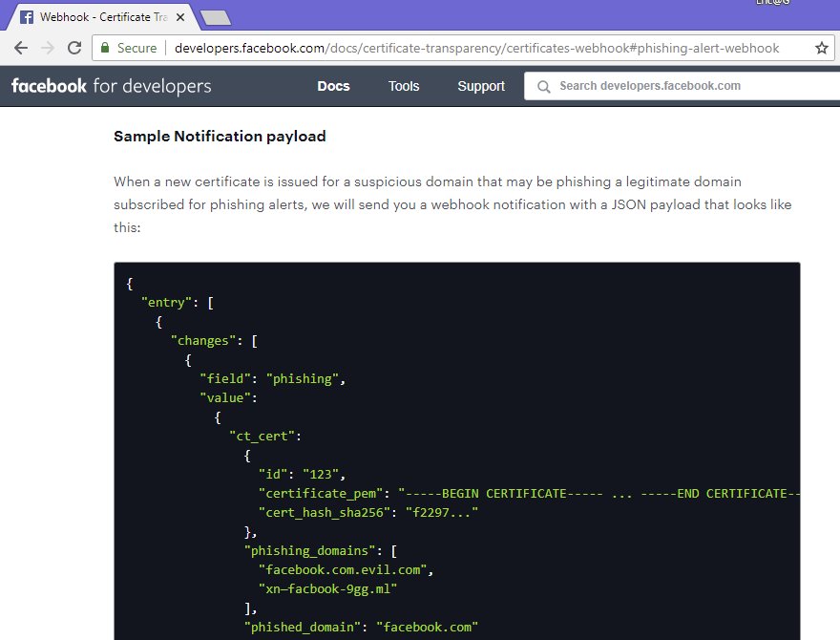This screenshot has height=640, width=840.
Task: Open the Support menu
Action: coord(481,86)
